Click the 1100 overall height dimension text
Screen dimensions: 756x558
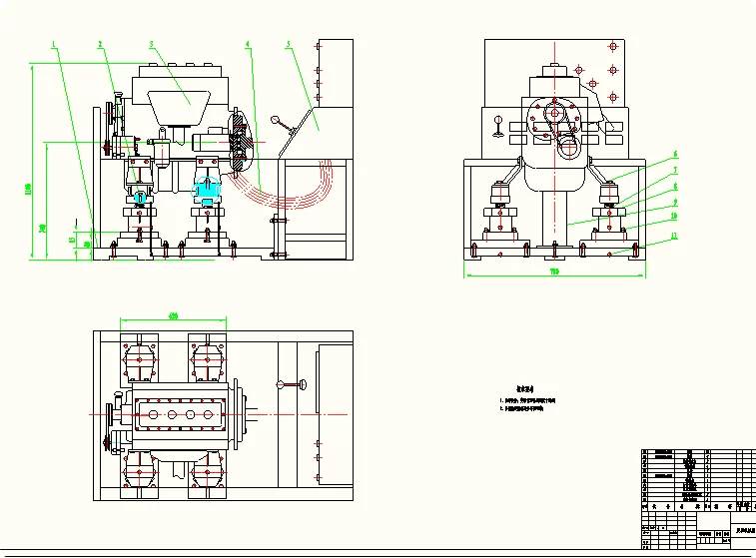tap(28, 189)
